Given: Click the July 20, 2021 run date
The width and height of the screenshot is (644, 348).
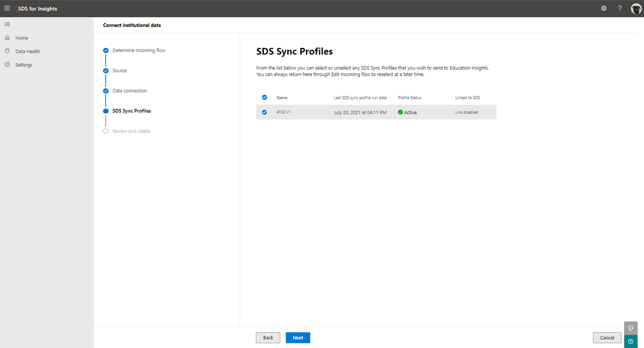Looking at the screenshot, I should [x=360, y=112].
